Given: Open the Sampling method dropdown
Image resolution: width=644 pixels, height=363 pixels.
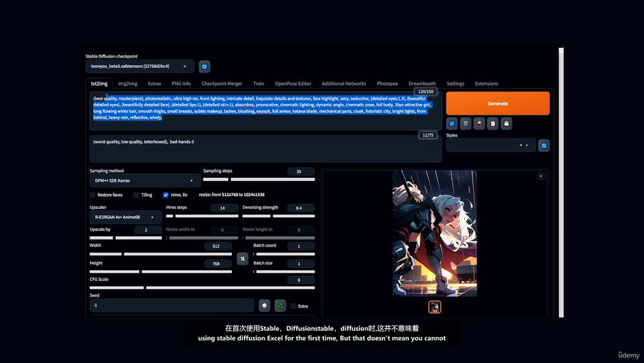Looking at the screenshot, I should 145,181.
